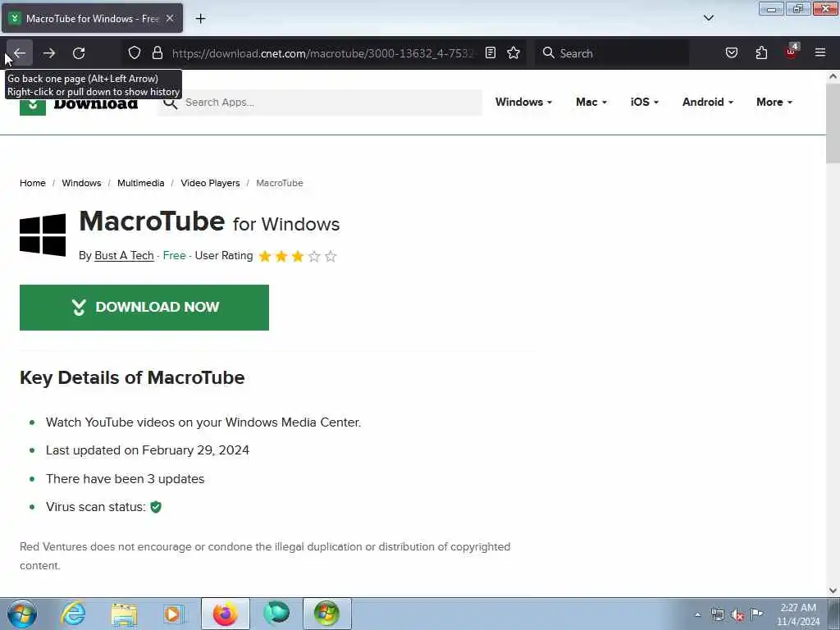Open the Windows breadcrumb link
The width and height of the screenshot is (840, 630).
click(x=81, y=183)
